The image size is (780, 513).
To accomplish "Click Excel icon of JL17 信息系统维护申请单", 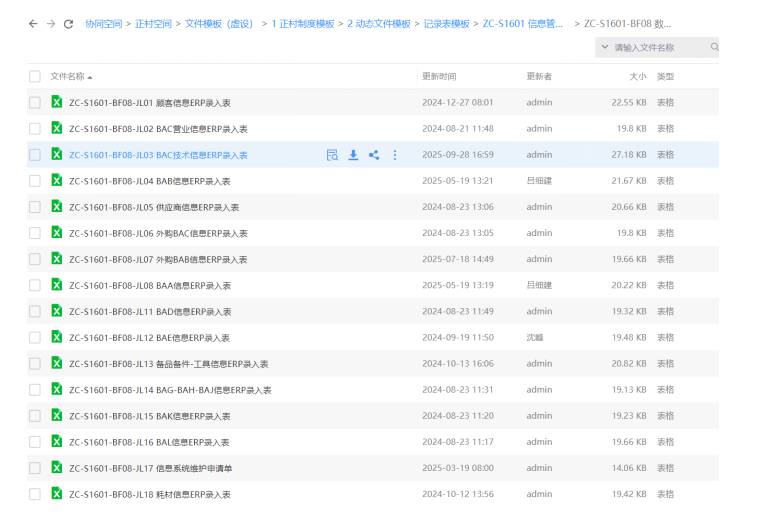I will [57, 467].
